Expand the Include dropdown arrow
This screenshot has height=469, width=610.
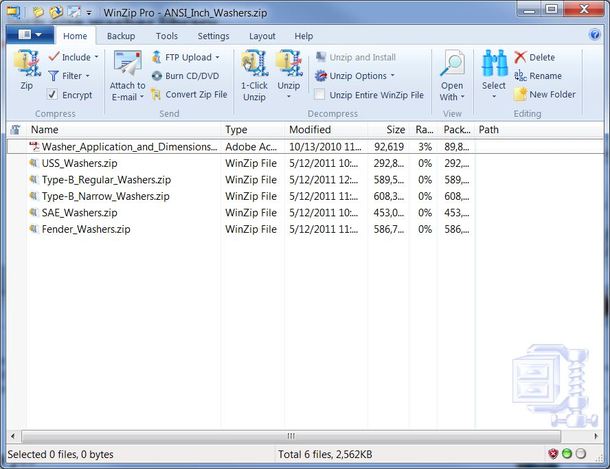(x=96, y=57)
